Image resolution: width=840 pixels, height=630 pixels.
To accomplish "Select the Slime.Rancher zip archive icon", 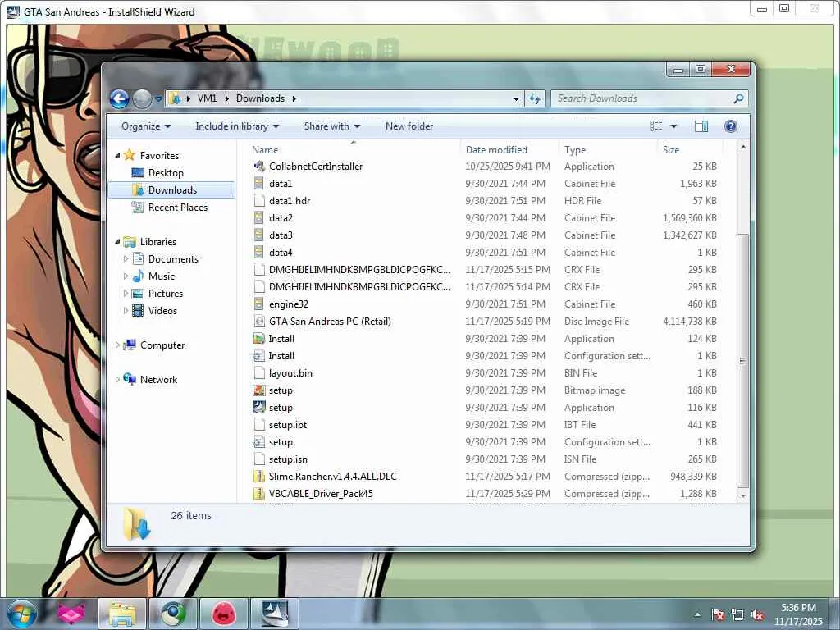I will tap(259, 477).
